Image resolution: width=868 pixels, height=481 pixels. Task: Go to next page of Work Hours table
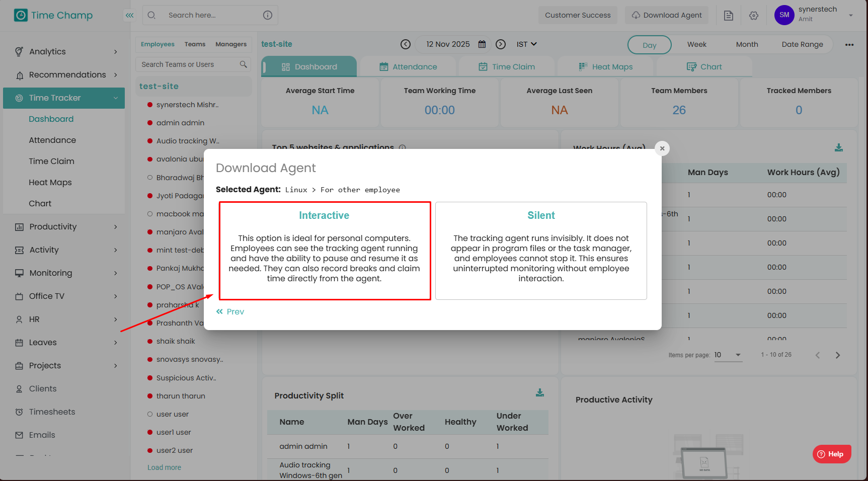(838, 355)
